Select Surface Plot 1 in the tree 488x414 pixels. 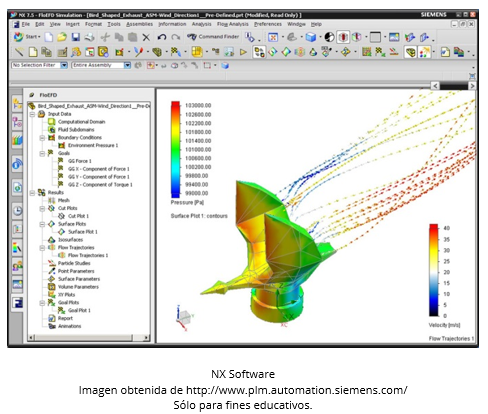click(x=83, y=232)
